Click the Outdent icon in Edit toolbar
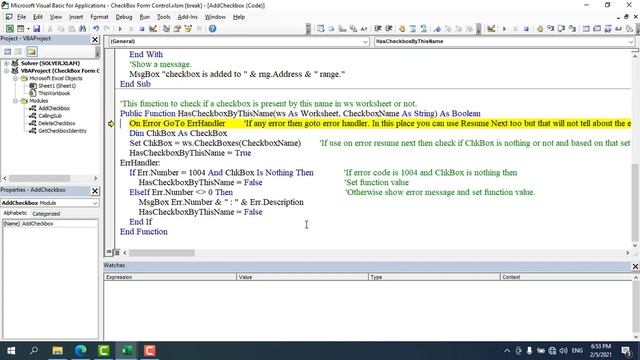Image resolution: width=640 pixels, height=360 pixels. [389, 29]
